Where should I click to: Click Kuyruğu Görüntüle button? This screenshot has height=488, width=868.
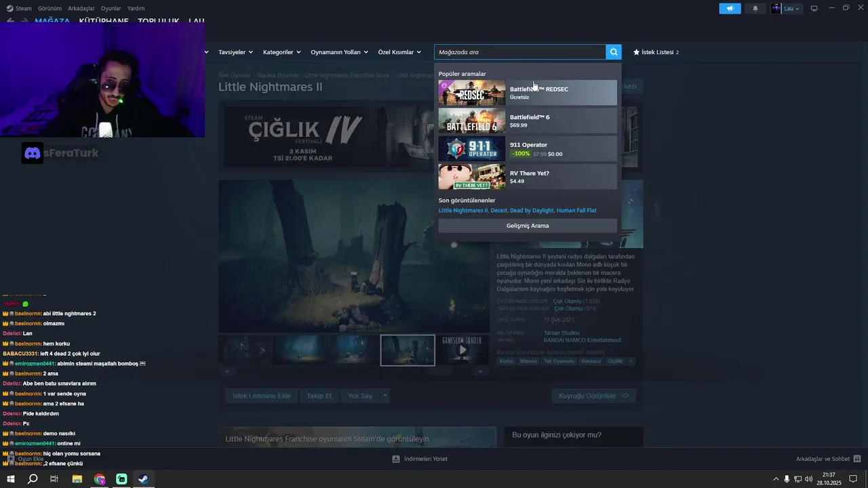pos(593,396)
